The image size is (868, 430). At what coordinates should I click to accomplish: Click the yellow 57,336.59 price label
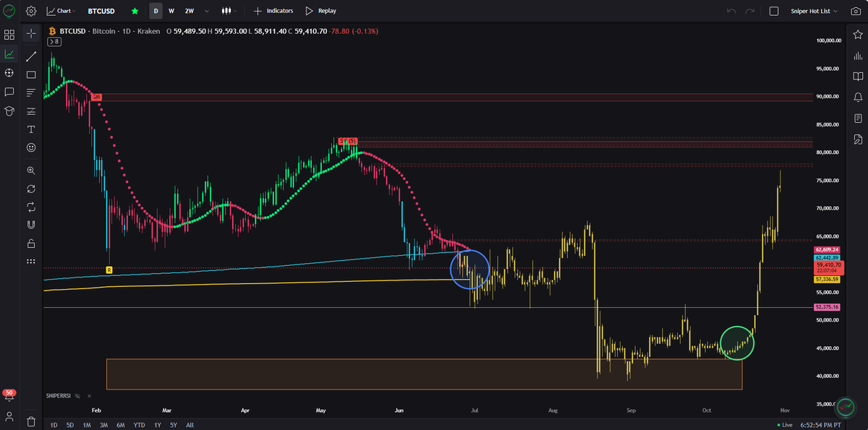click(x=827, y=279)
